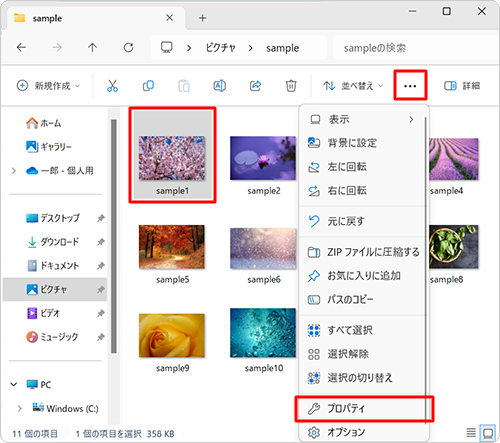Select the sample2 water lily thumbnail
The height and width of the screenshot is (443, 500).
[x=263, y=158]
